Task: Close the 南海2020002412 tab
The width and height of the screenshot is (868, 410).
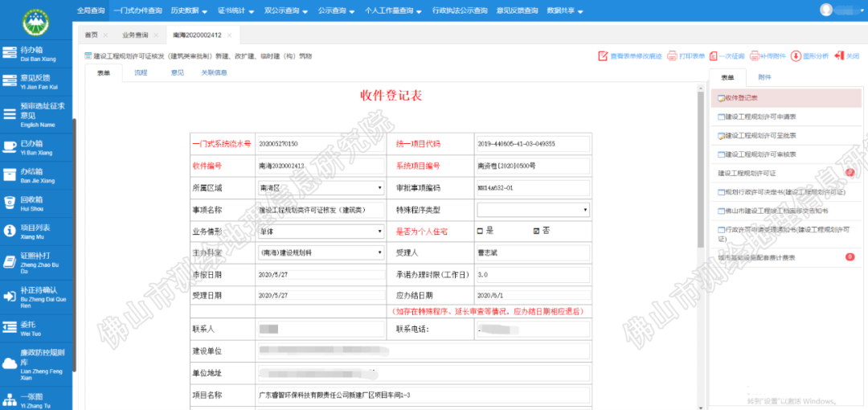Action: (x=229, y=35)
